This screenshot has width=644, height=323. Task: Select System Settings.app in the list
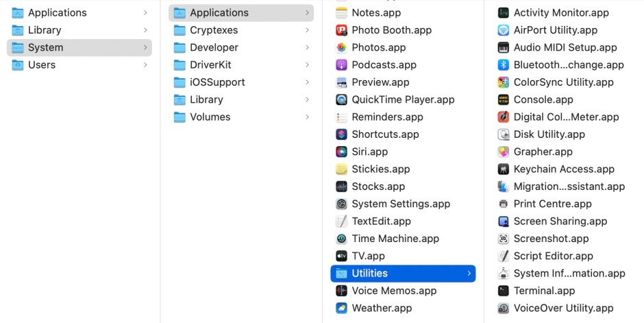(x=400, y=204)
